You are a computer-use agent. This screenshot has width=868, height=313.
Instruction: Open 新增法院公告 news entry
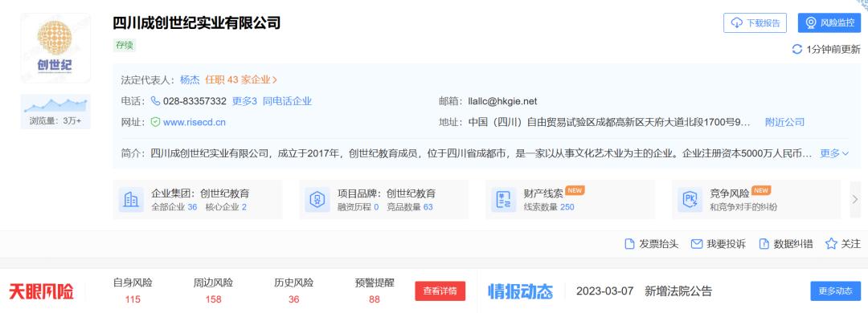678,291
